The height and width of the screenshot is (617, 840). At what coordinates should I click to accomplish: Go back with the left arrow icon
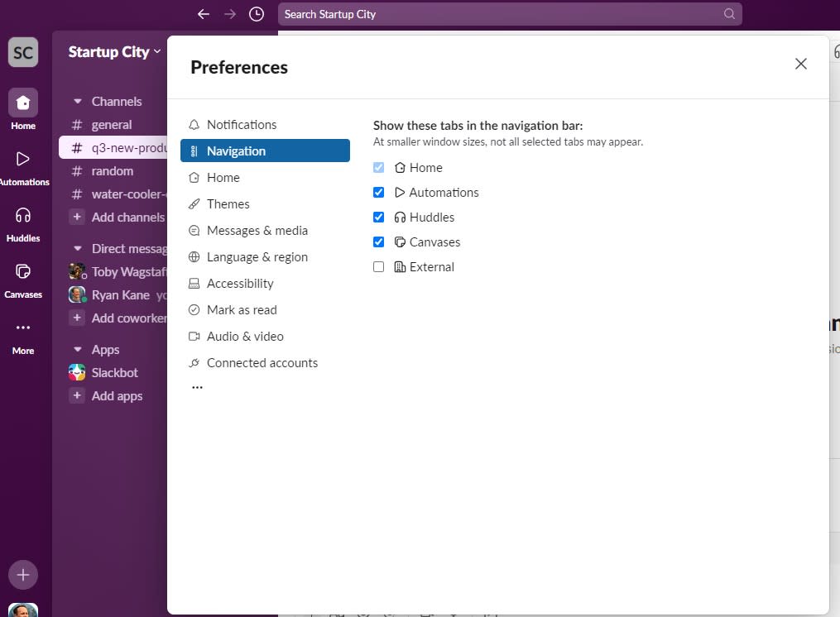click(203, 14)
